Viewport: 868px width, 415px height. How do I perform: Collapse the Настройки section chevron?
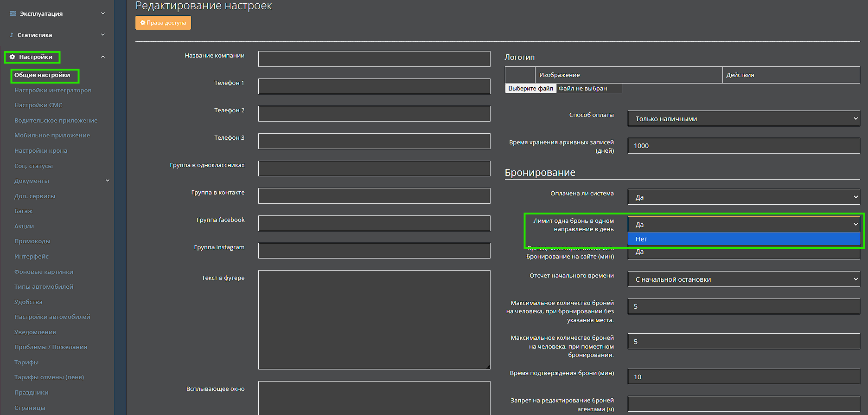(x=103, y=57)
